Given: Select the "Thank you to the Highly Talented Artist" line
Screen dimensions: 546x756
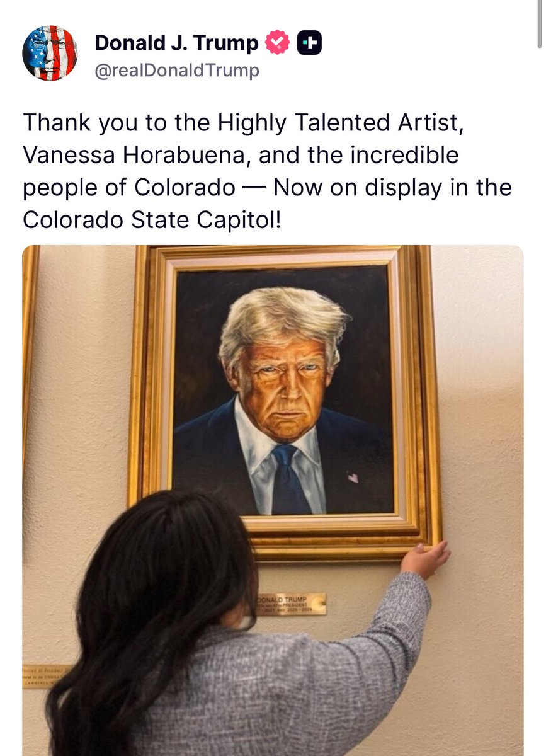Looking at the screenshot, I should tap(244, 122).
